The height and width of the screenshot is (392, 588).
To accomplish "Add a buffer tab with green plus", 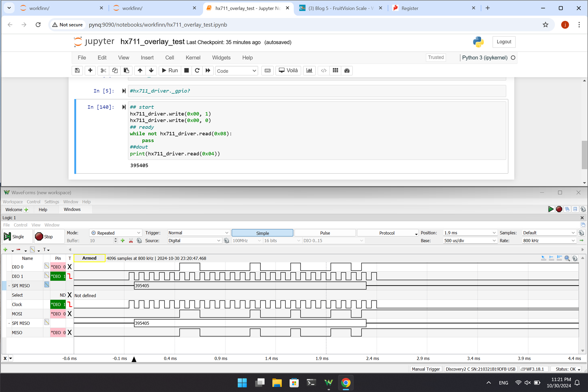I will (123, 241).
